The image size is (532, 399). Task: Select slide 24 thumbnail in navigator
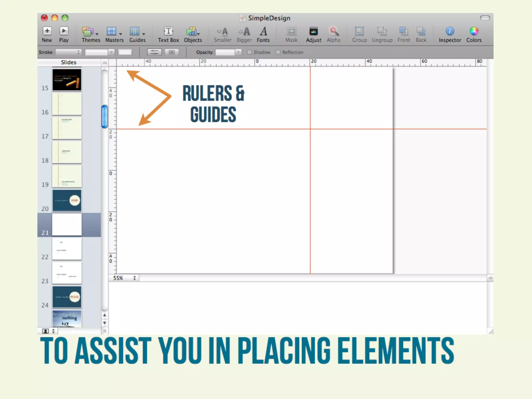pos(67,297)
